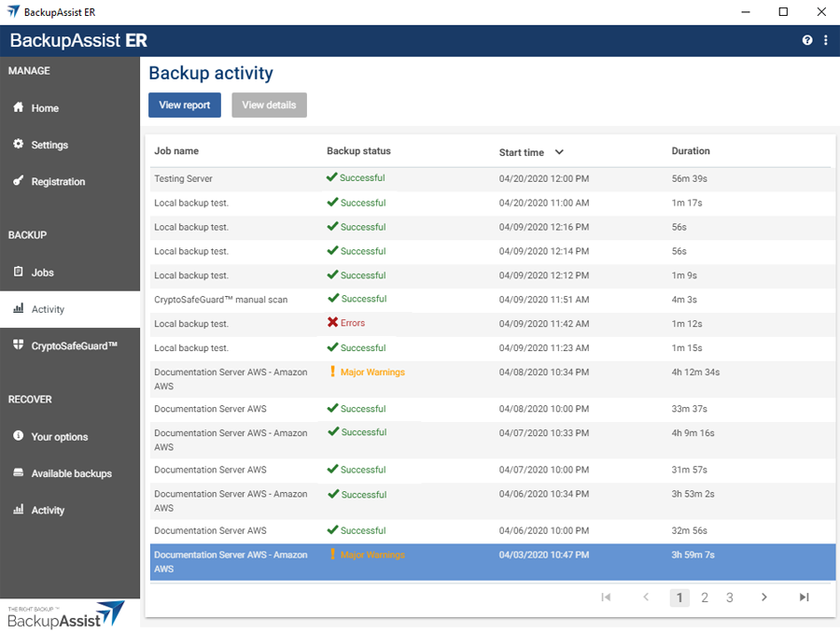This screenshot has height=633, width=840.
Task: Click the 04/03/2020 10:47 PM highlighted start time
Action: (544, 555)
